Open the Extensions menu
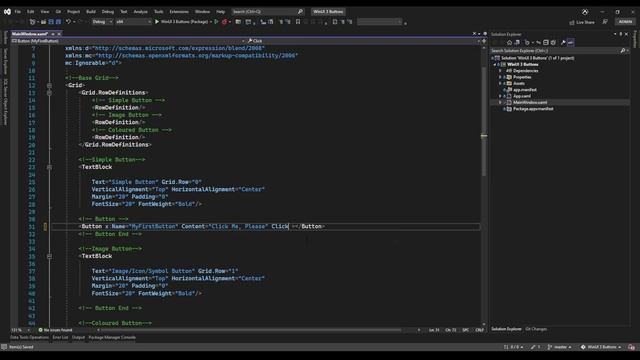Image resolution: width=640 pixels, height=360 pixels. pyautogui.click(x=179, y=11)
